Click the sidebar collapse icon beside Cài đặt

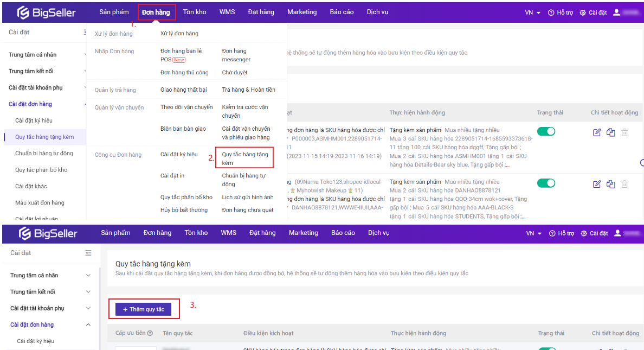click(88, 253)
